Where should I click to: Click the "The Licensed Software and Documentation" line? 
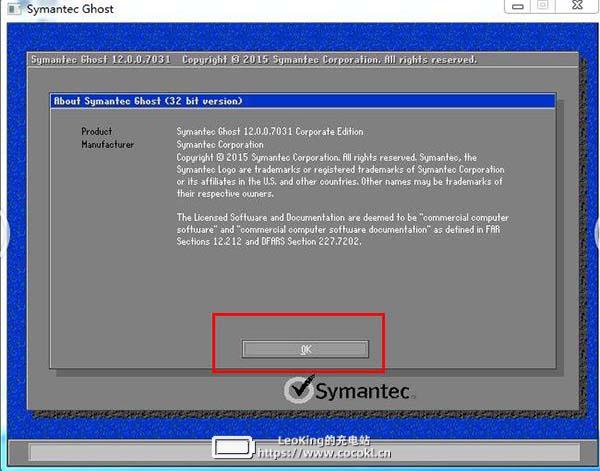pos(342,217)
